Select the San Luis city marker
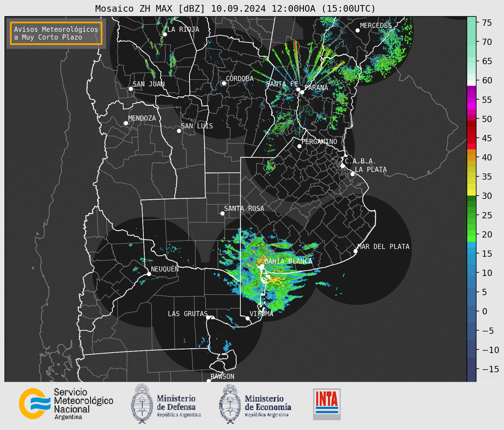The image size is (504, 430). click(179, 131)
